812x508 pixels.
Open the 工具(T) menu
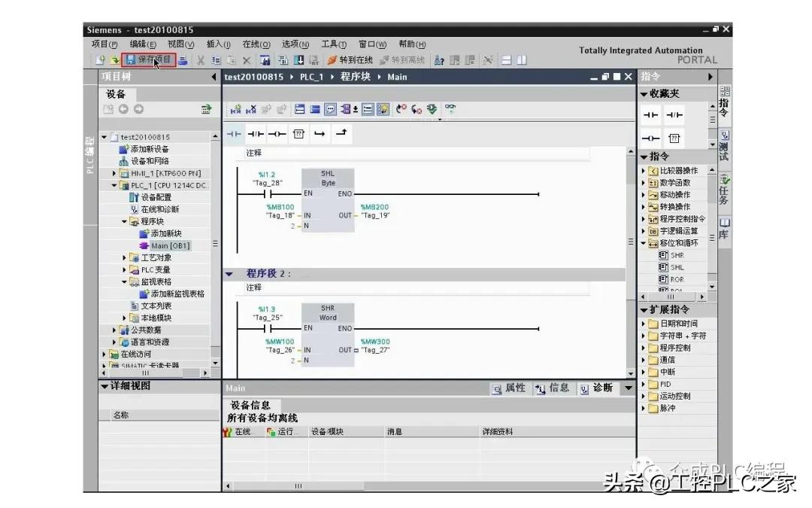(334, 44)
